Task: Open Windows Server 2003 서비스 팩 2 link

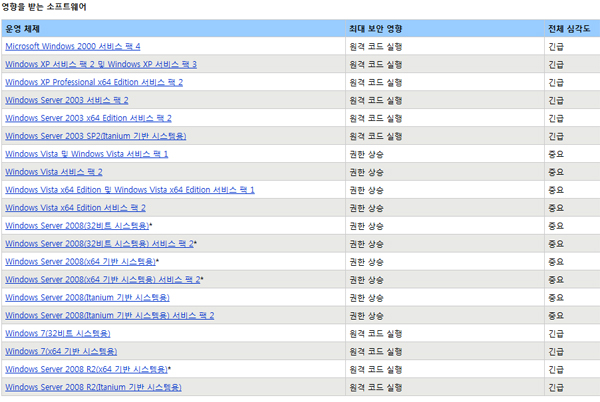Action: coord(67,100)
